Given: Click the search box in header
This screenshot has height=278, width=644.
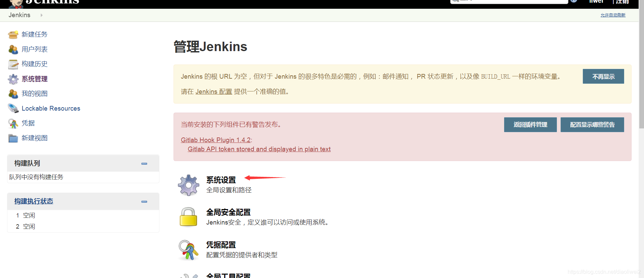Looking at the screenshot, I should click(x=509, y=2).
